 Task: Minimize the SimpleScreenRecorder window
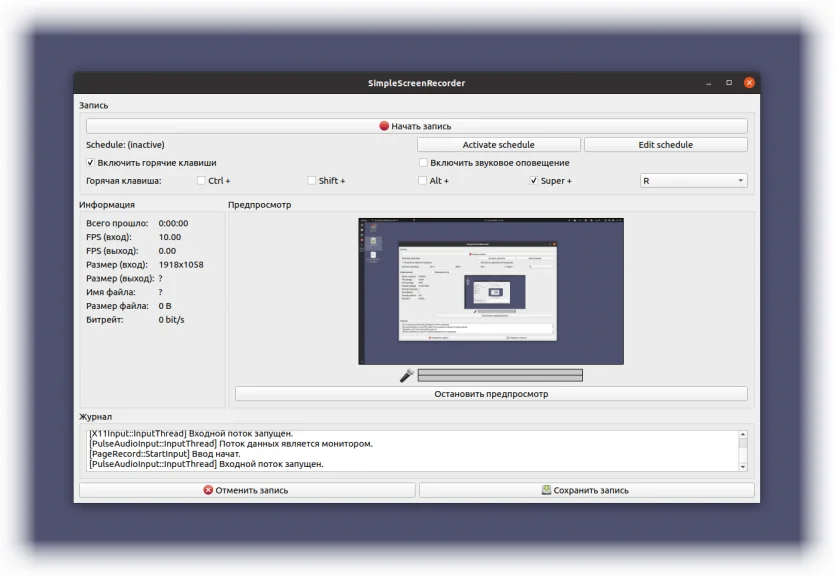coord(708,83)
